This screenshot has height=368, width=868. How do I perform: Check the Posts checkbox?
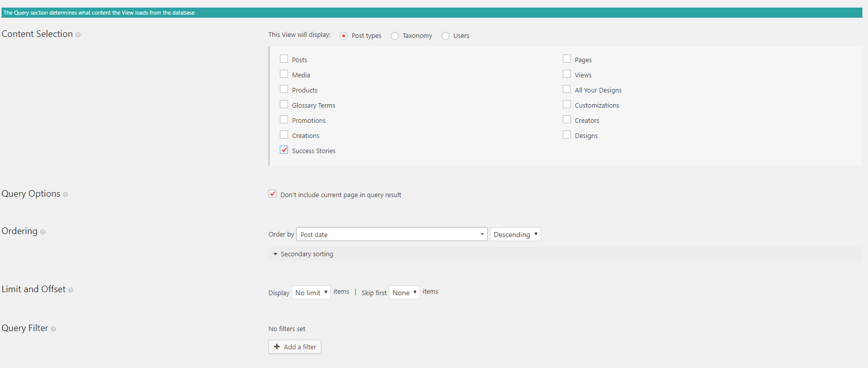click(x=284, y=59)
